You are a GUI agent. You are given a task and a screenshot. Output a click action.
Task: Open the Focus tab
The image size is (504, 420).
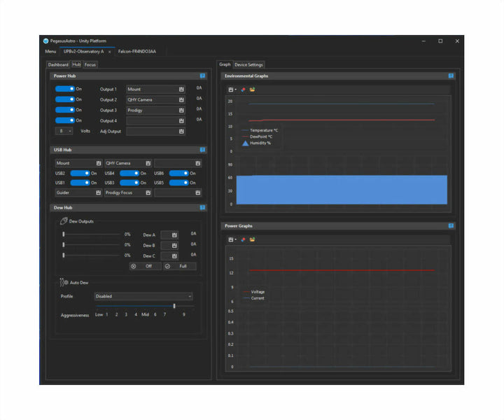coord(90,64)
